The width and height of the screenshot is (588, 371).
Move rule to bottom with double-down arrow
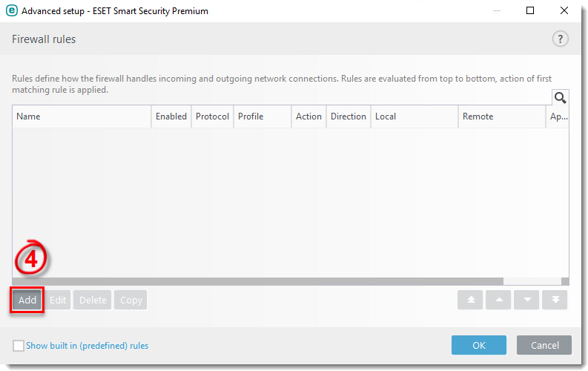(x=555, y=300)
